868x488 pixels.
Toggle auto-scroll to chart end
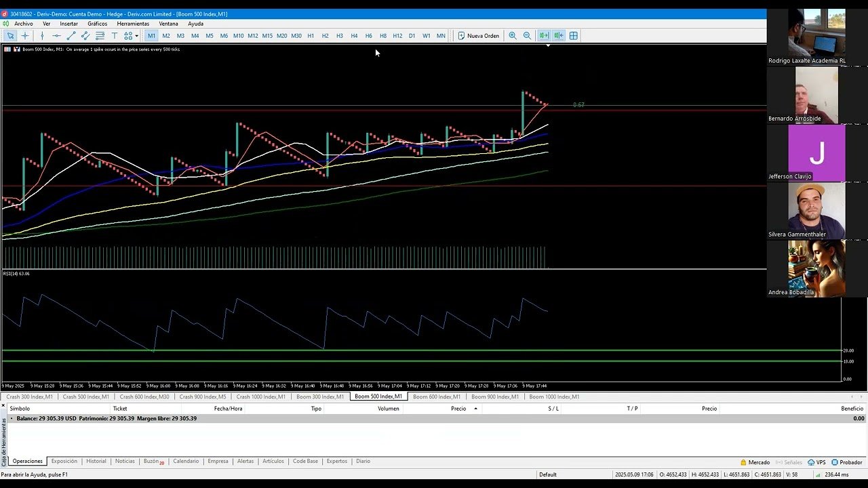coord(545,35)
